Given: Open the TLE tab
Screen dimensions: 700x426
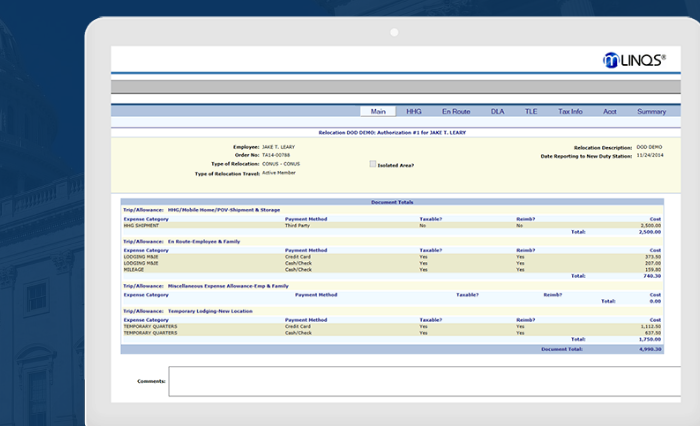Looking at the screenshot, I should (531, 111).
